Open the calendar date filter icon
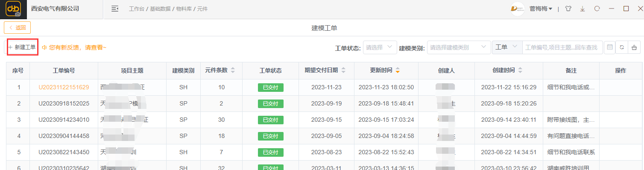Screen dimensions: 644x170 point(610,47)
